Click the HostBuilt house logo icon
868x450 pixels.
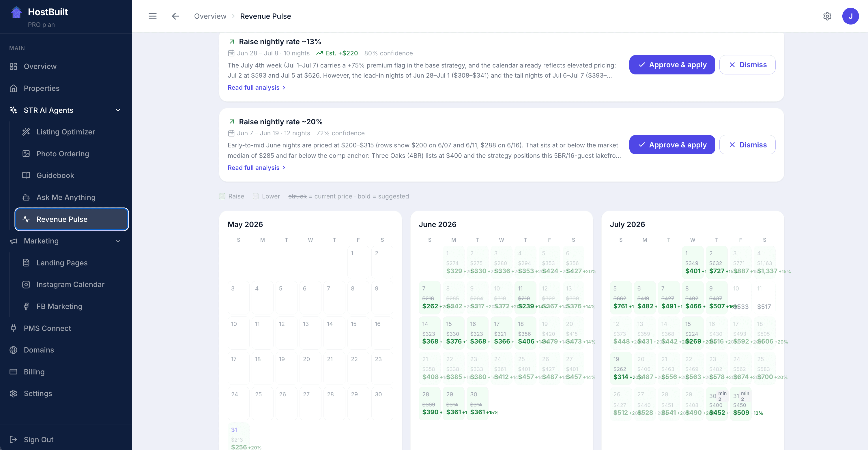click(x=16, y=12)
